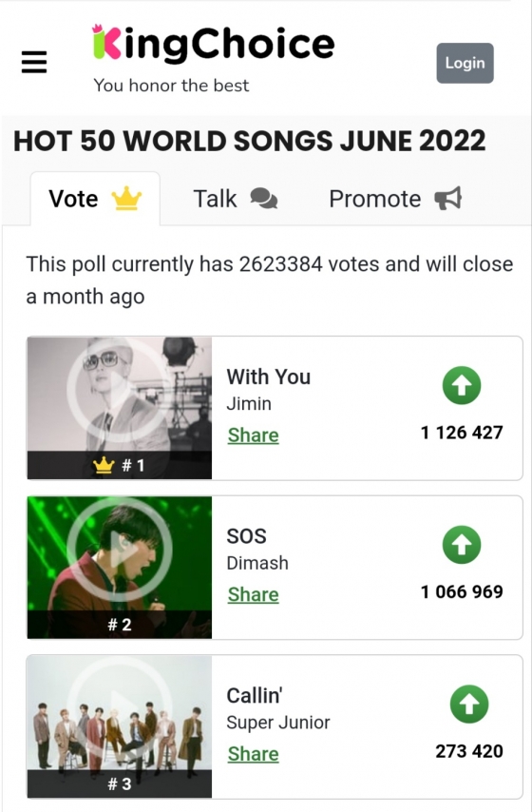Click the With You song title
This screenshot has width=532, height=812.
point(269,377)
